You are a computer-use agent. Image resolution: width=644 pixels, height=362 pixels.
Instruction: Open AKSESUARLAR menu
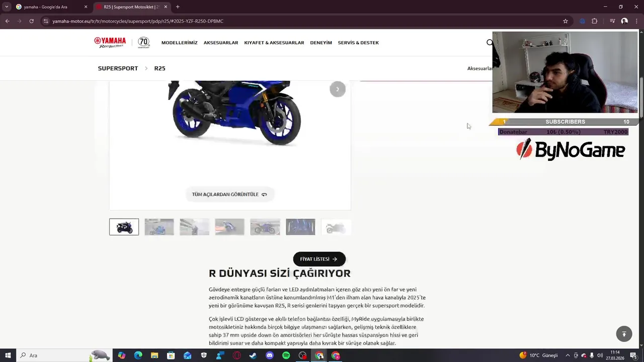(x=221, y=43)
